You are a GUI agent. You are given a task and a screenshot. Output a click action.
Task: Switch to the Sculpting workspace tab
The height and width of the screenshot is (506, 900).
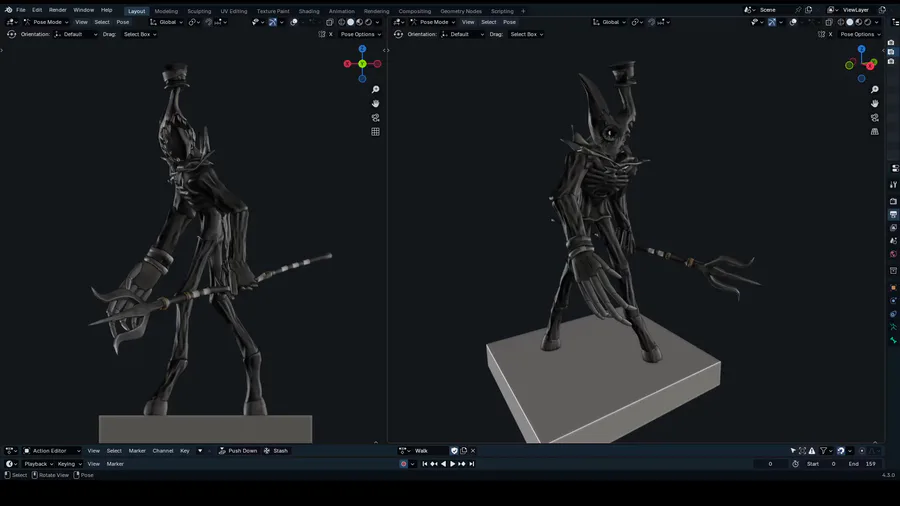point(199,11)
